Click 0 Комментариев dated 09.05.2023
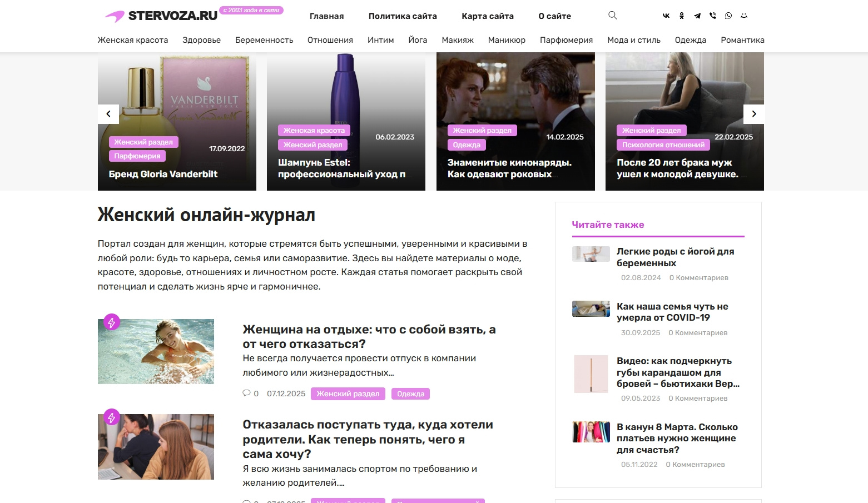The width and height of the screenshot is (868, 503). pos(698,399)
